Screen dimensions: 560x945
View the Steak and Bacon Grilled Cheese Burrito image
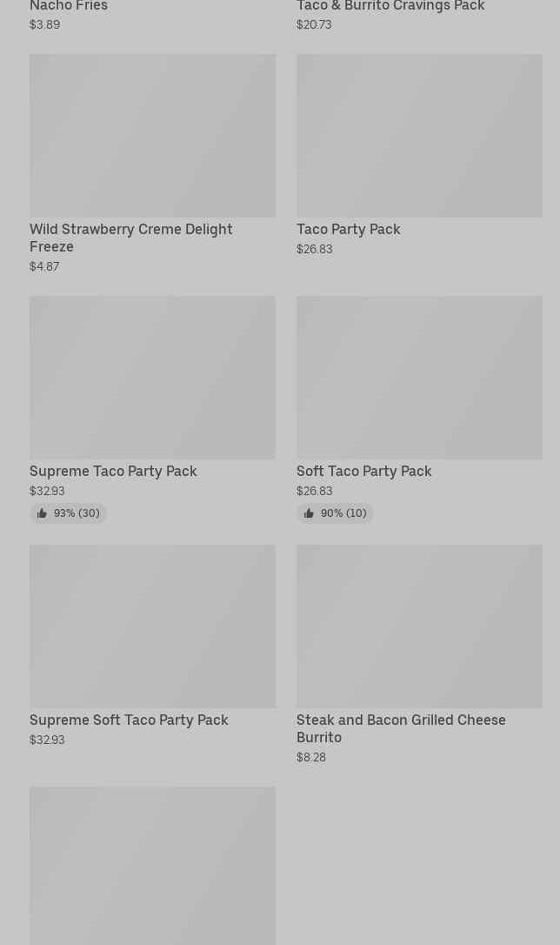point(419,627)
